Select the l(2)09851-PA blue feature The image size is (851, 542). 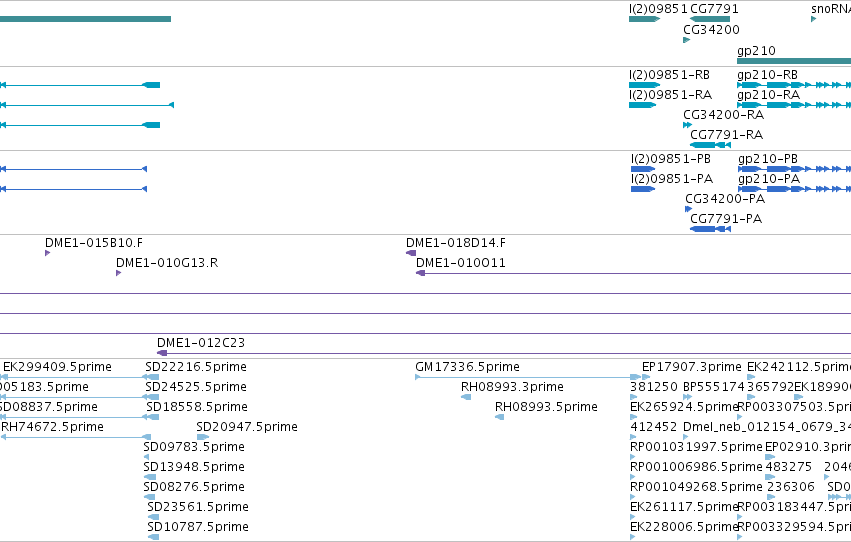click(643, 189)
